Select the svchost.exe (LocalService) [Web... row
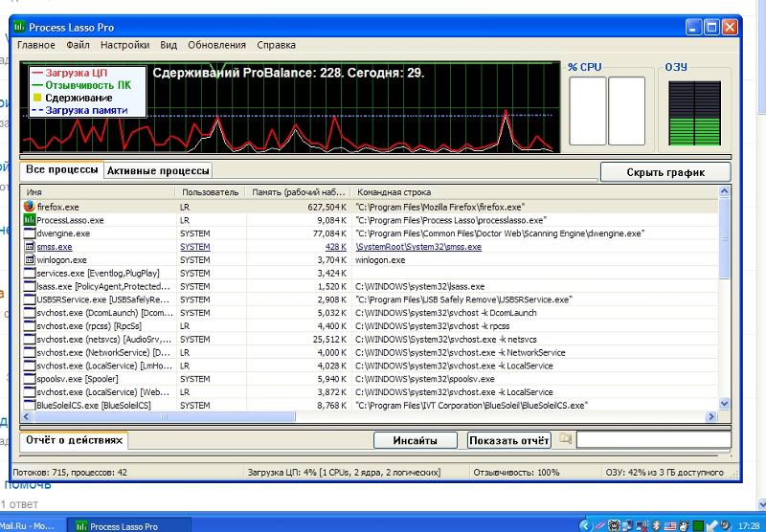 (x=370, y=391)
